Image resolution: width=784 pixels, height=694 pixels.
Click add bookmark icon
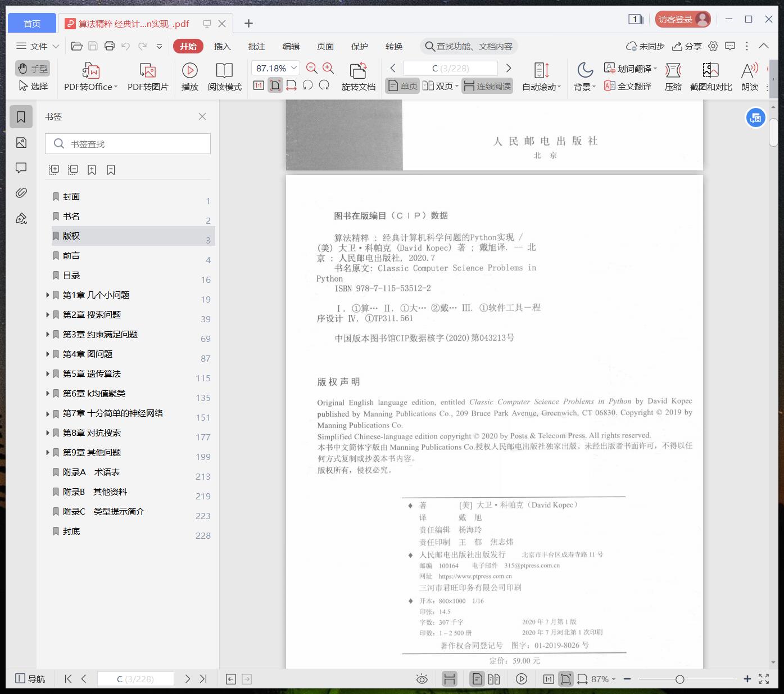pyautogui.click(x=92, y=169)
